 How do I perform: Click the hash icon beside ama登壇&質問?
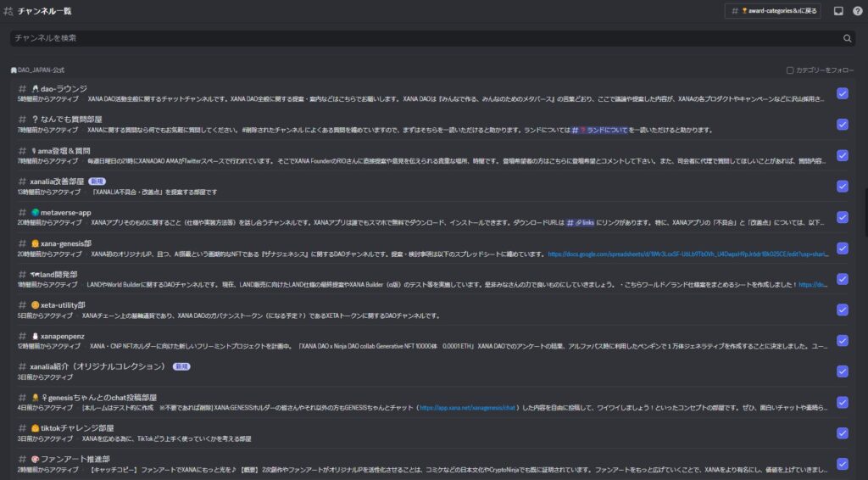(x=22, y=151)
